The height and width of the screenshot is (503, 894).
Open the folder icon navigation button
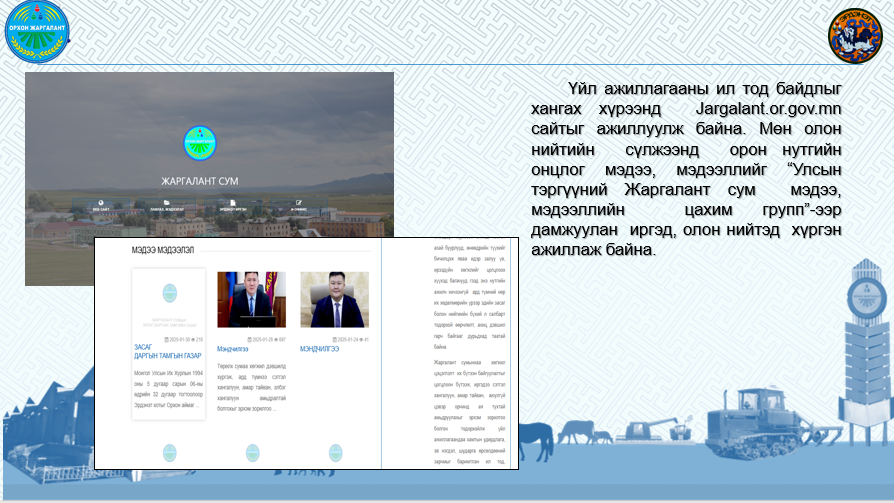click(x=166, y=204)
